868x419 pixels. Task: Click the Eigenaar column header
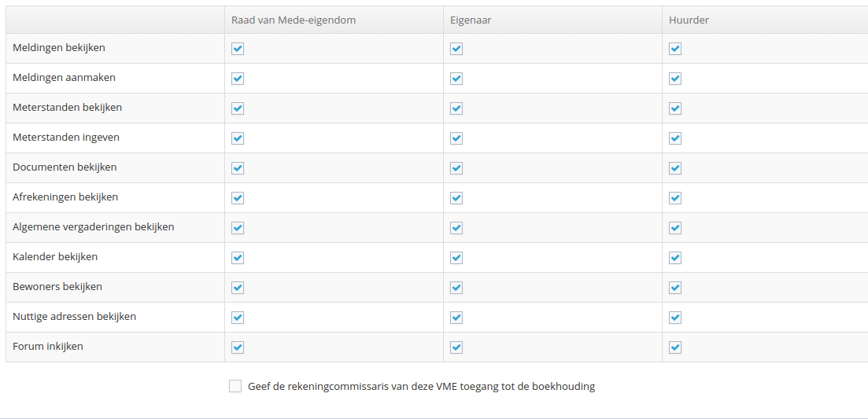click(471, 20)
